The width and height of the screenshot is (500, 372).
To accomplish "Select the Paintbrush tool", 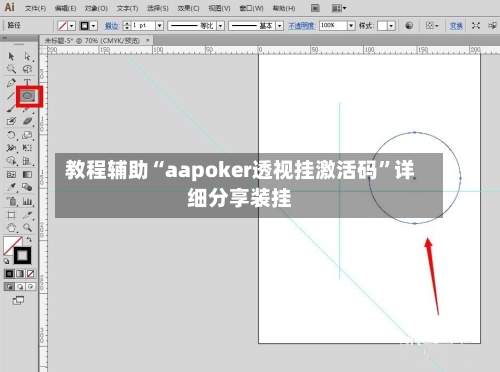I will [11, 109].
